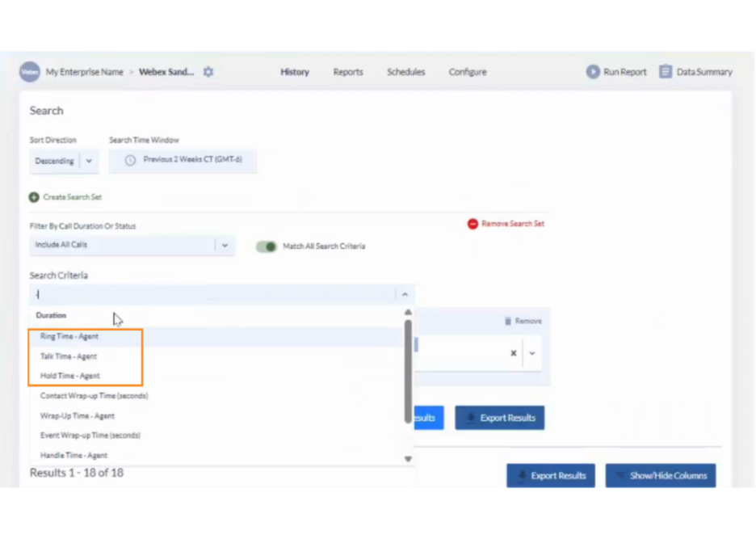Click the red Remove Search Set icon
This screenshot has width=756, height=539.
472,224
